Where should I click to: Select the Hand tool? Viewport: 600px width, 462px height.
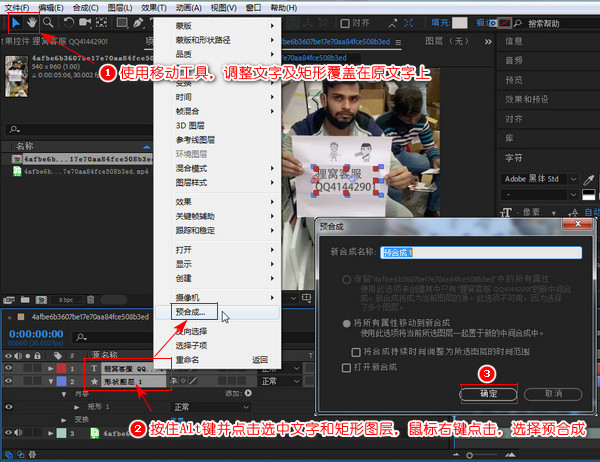coord(32,23)
